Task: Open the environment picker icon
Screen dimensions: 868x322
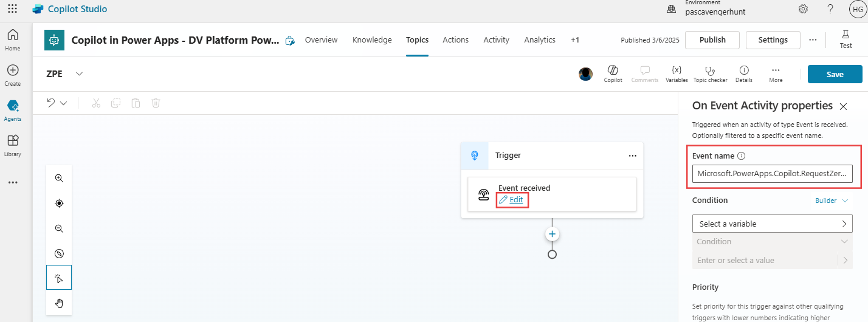Action: 672,9
